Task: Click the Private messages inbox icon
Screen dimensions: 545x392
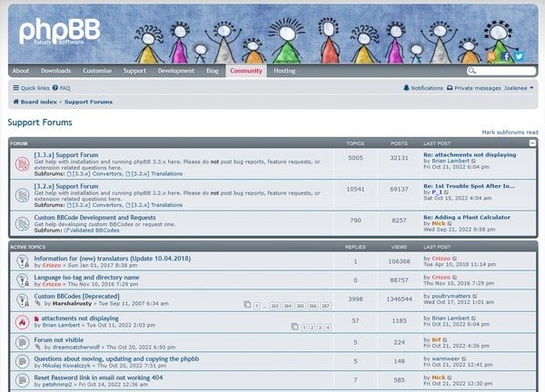Action: point(450,88)
